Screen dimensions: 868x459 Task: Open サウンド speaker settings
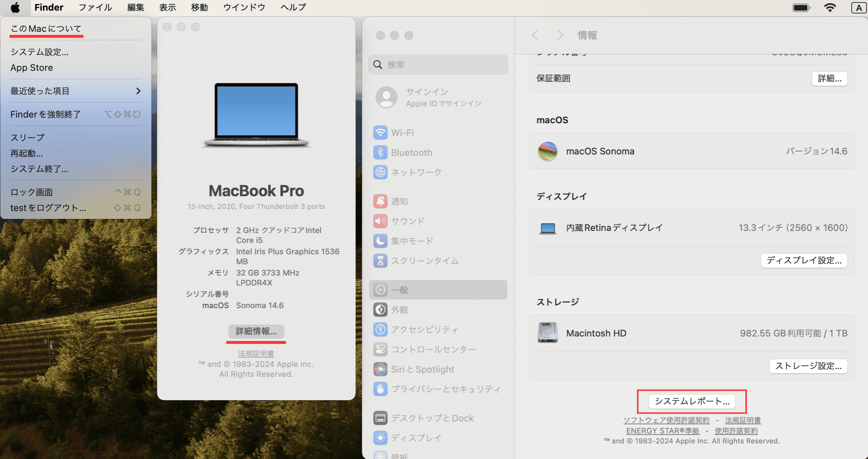tap(380, 221)
